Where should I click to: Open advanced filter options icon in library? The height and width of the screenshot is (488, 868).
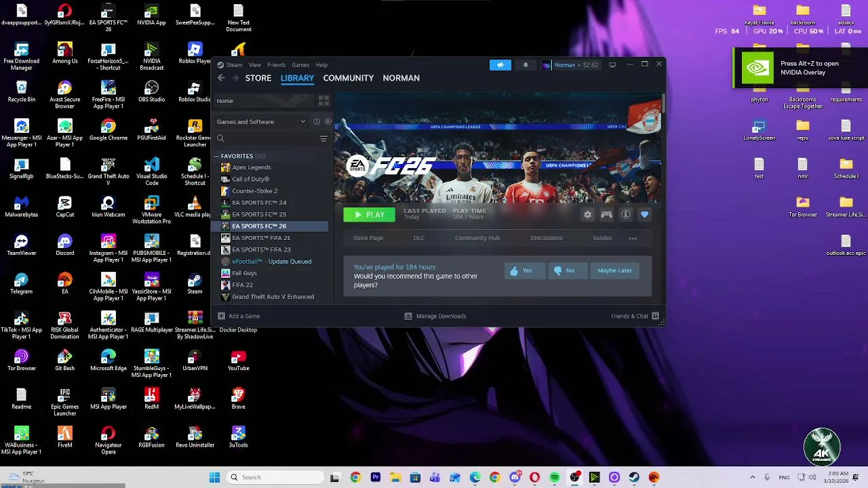(323, 138)
